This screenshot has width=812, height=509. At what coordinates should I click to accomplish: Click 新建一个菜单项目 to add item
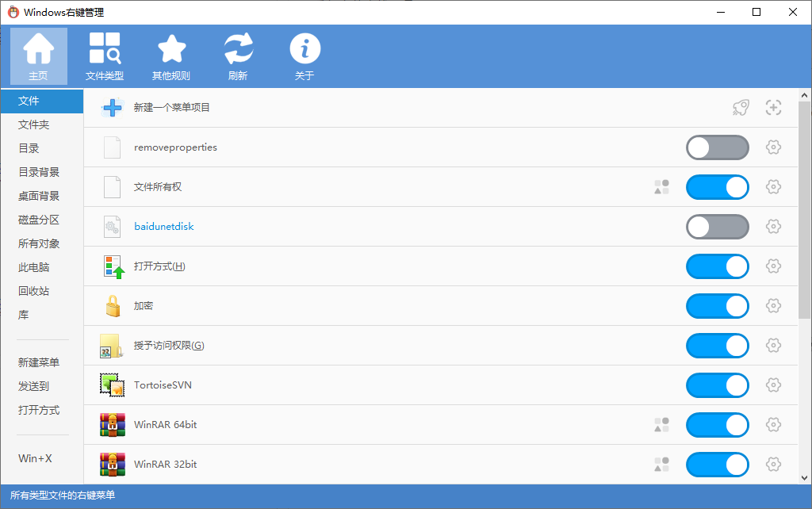171,108
